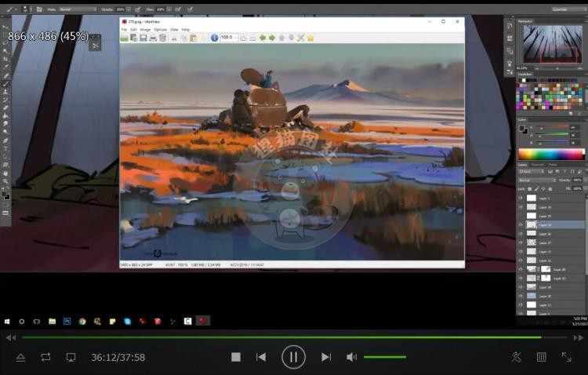Click the 36:12/37:58 time display

[118, 358]
